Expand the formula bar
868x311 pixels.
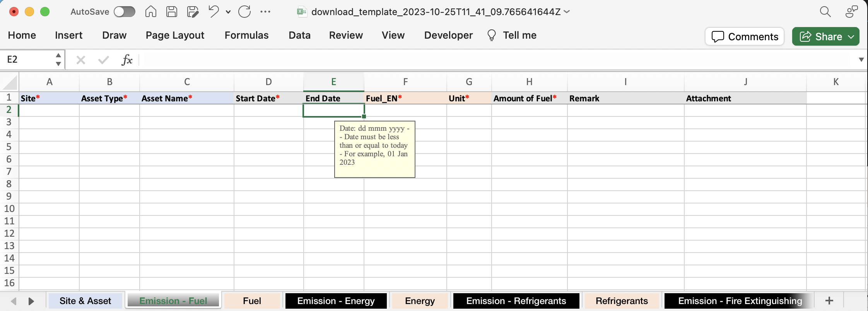click(861, 60)
